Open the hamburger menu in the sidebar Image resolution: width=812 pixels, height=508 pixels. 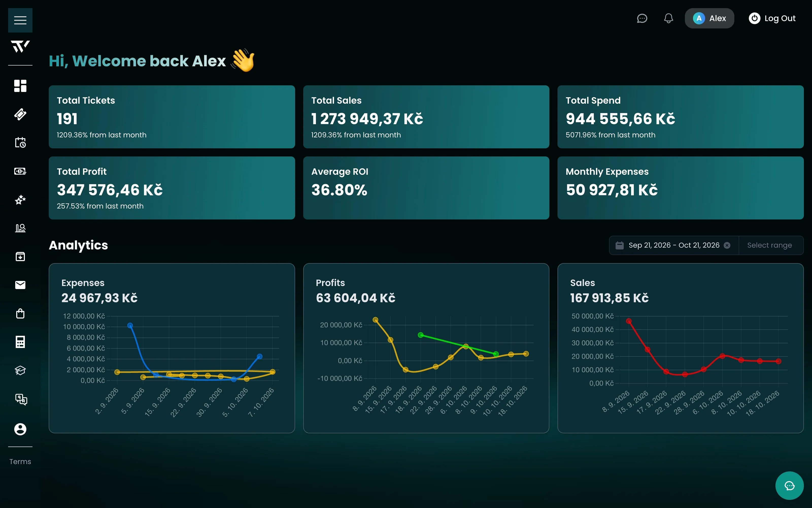(x=20, y=20)
